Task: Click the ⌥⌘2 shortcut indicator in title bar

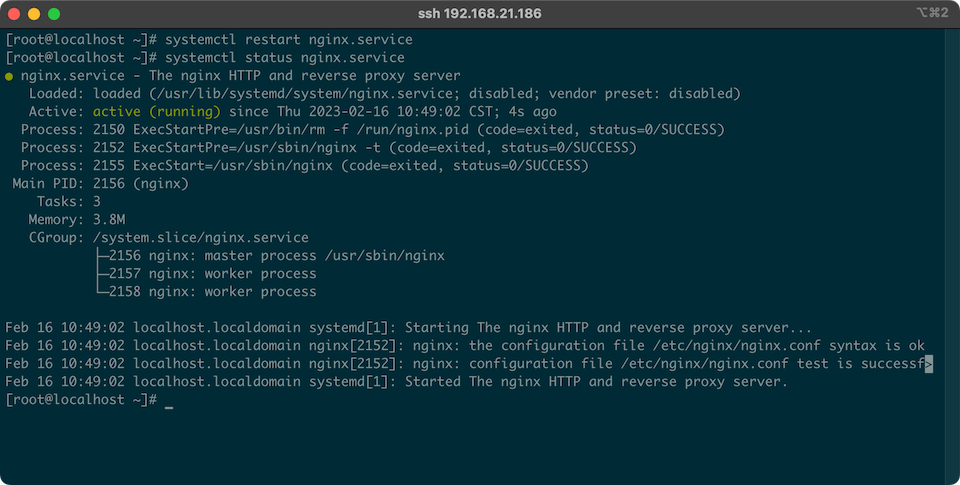Action: point(932,13)
